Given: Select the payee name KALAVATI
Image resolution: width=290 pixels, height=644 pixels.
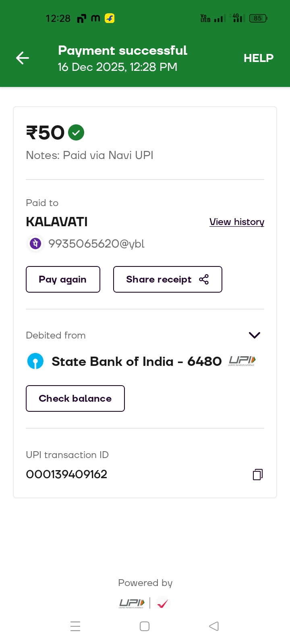Looking at the screenshot, I should [57, 222].
